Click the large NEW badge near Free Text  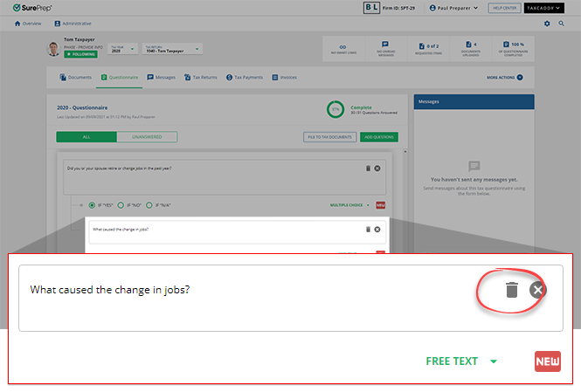(548, 361)
